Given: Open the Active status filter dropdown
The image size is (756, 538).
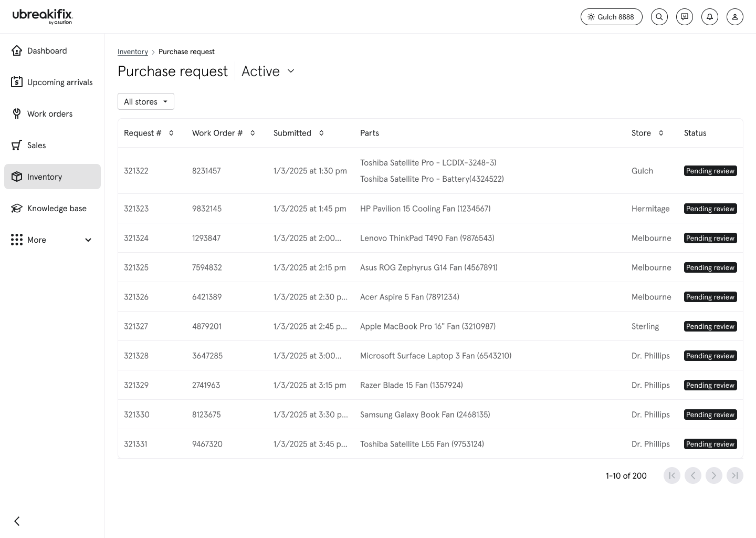Looking at the screenshot, I should 268,71.
